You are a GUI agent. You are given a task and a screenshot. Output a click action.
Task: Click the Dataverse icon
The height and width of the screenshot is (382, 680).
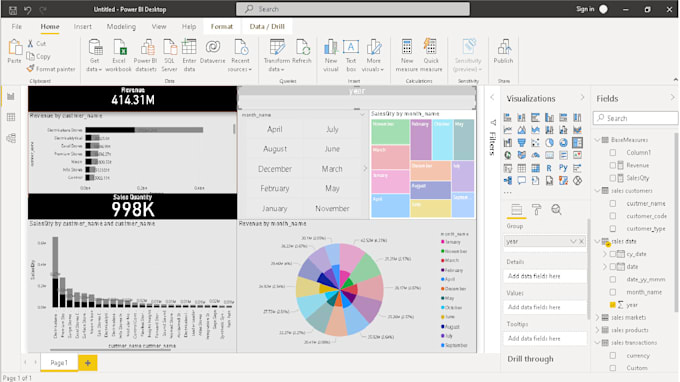pos(212,52)
